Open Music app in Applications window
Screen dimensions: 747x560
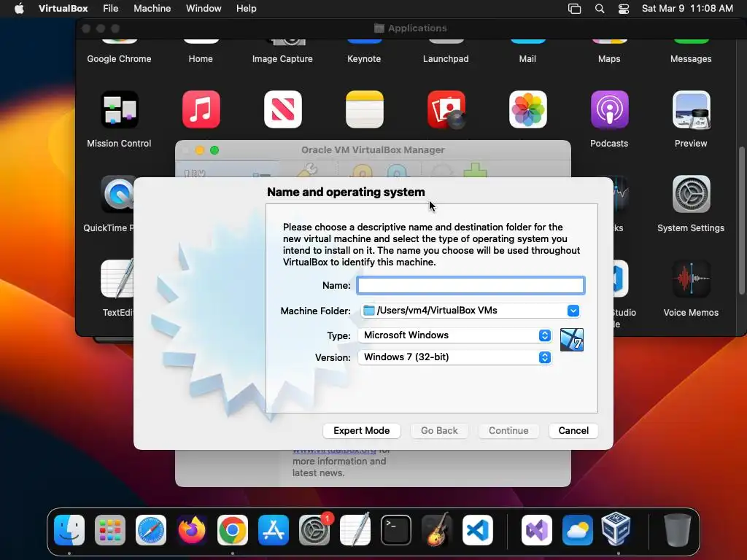(x=201, y=109)
